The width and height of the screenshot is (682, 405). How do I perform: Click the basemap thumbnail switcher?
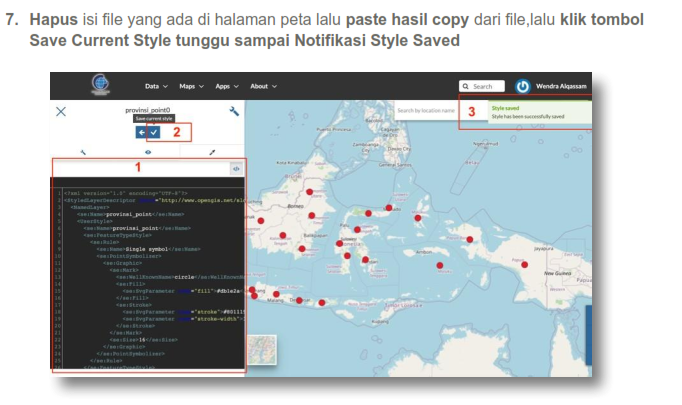261,347
